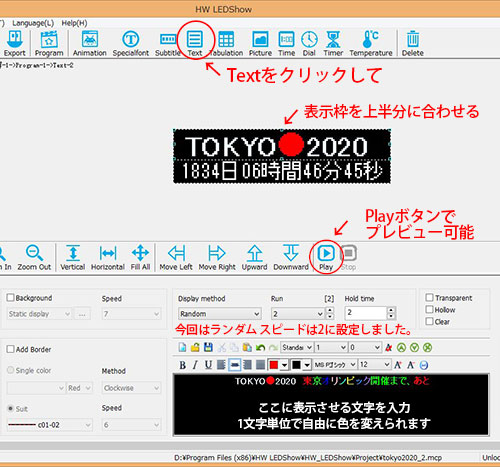The width and height of the screenshot is (500, 467).
Task: Insert a Tabulation element
Action: click(226, 44)
